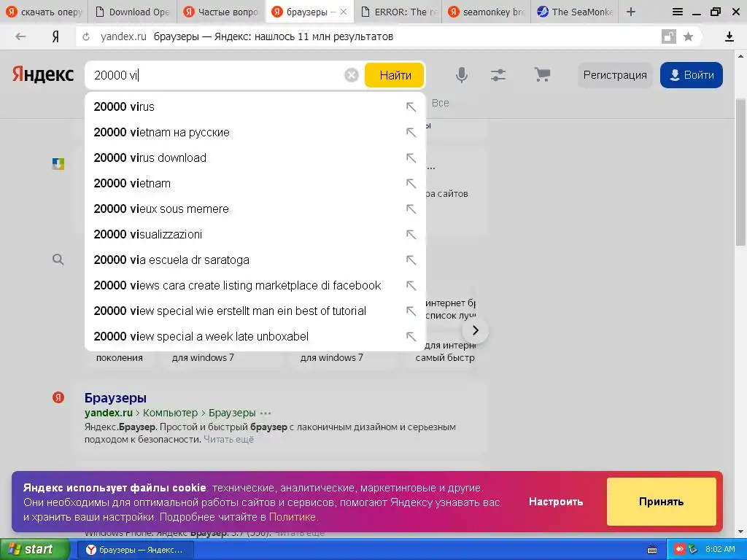Screen dimensions: 747x560
Task: Switch to 'скачать оперу' tab
Action: [44, 12]
